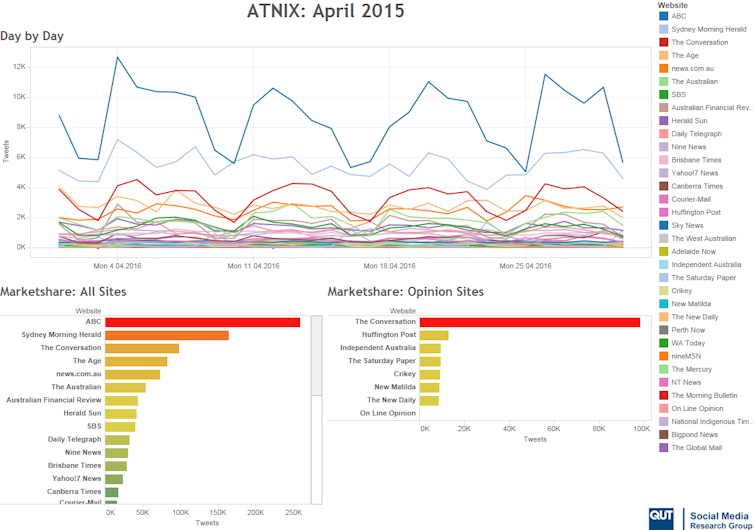The width and height of the screenshot is (754, 530).
Task: Click the Nine News marketshare bar
Action: pyautogui.click(x=117, y=453)
